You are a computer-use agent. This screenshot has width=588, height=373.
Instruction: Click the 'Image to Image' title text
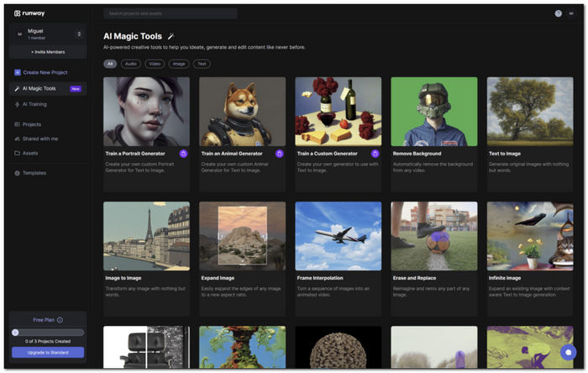tap(123, 278)
